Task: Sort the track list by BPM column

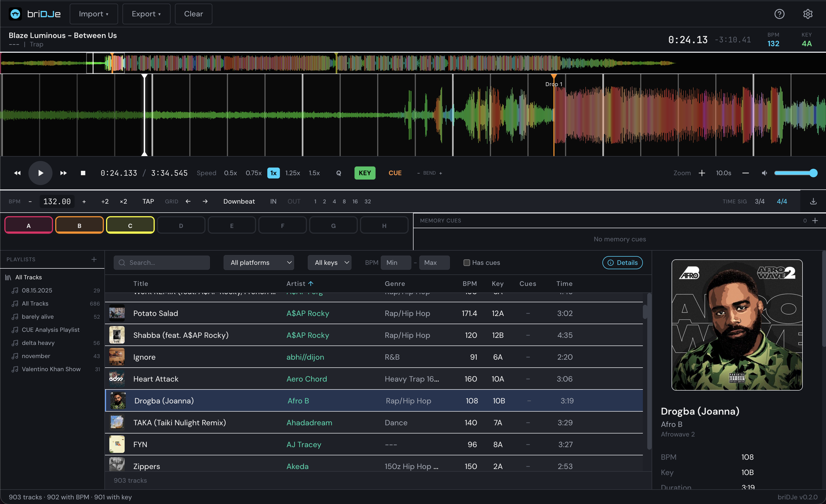Action: coord(470,283)
